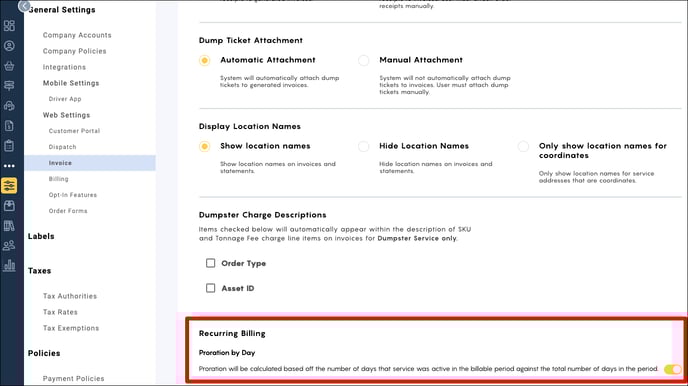This screenshot has width=688, height=386.
Task: Open the Labels section
Action: tap(41, 236)
